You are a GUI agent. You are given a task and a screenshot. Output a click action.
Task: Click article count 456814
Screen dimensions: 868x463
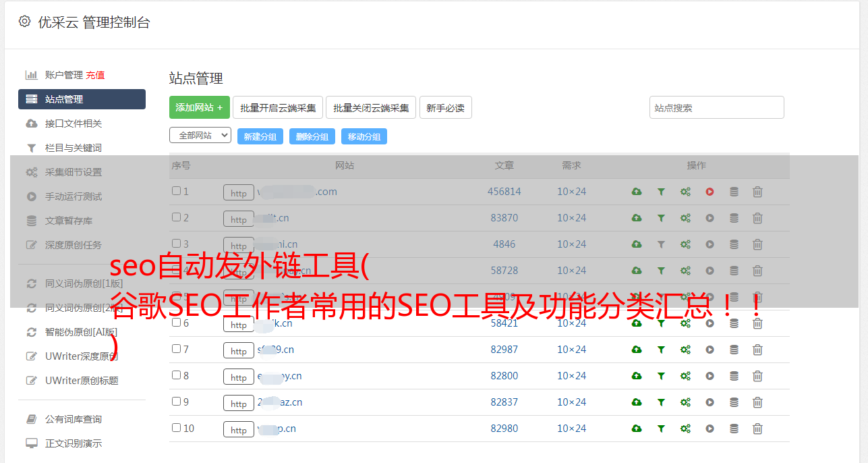point(504,192)
